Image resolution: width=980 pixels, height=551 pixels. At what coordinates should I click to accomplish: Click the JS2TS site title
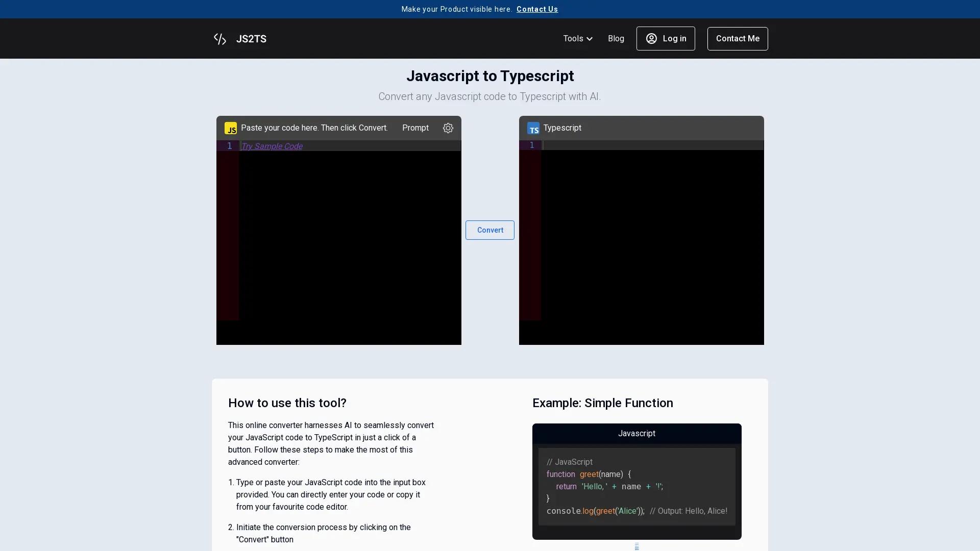(251, 39)
